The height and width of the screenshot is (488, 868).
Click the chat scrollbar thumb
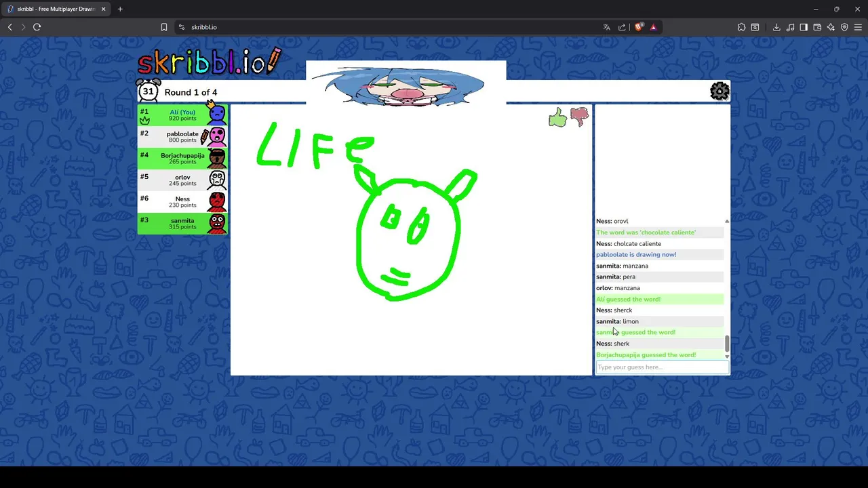[727, 344]
